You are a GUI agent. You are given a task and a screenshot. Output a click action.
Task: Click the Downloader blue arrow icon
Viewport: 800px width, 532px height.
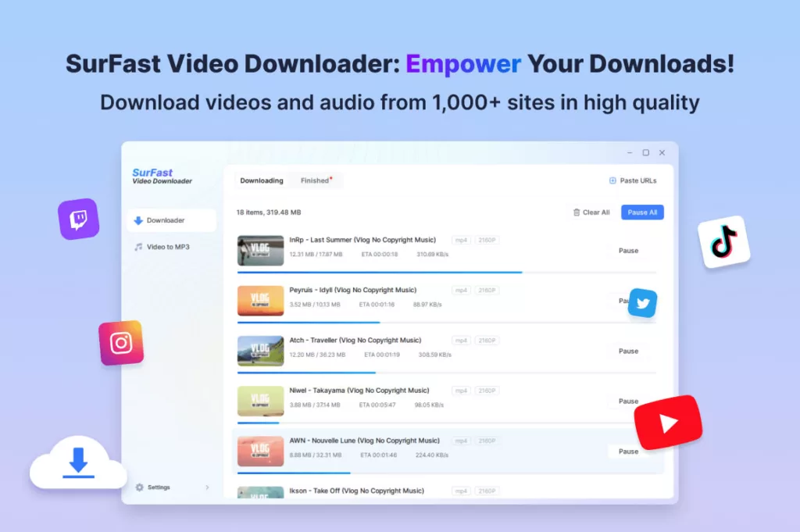(x=137, y=220)
